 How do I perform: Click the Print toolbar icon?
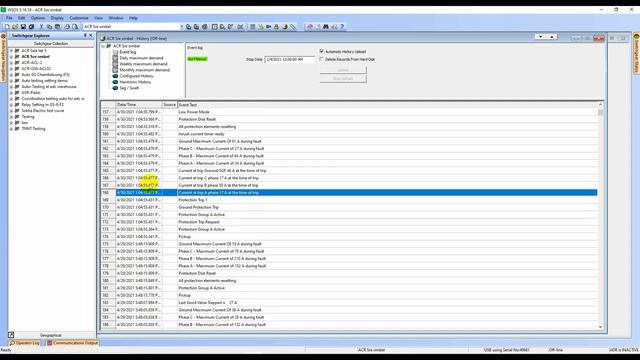tap(67, 27)
